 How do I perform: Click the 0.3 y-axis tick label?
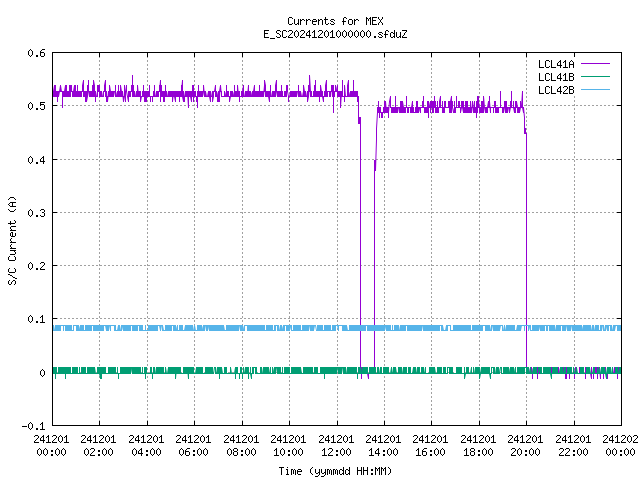click(x=36, y=213)
